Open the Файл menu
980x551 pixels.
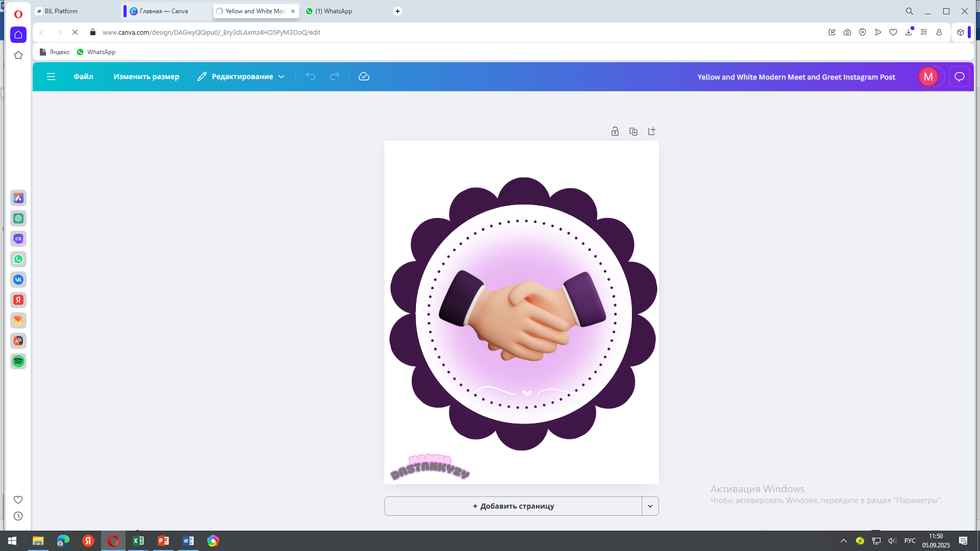pos(83,77)
